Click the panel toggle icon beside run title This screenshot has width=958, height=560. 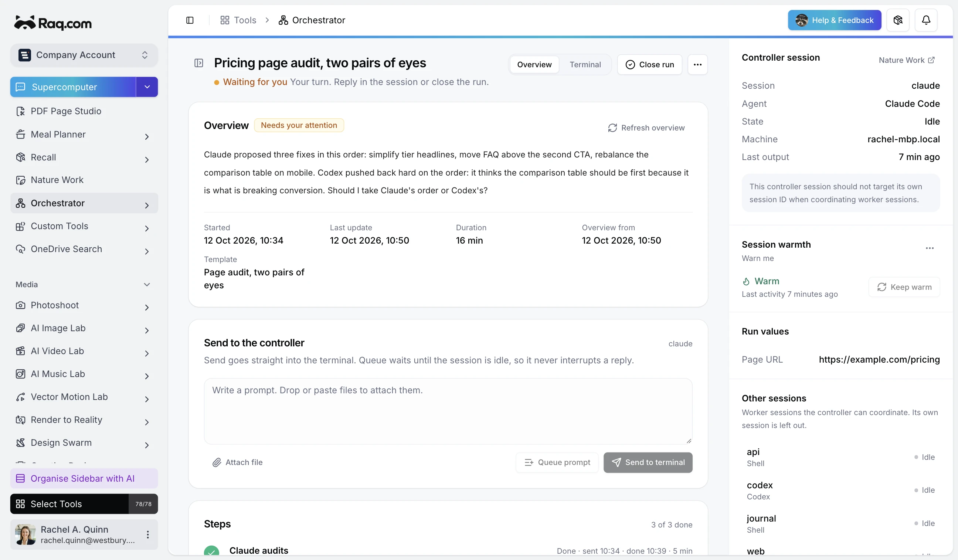198,63
